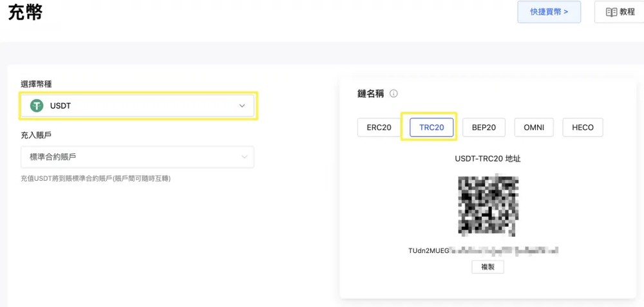Click the 充值USDT將到賬標準合約賬戶 hint text

coord(96,178)
